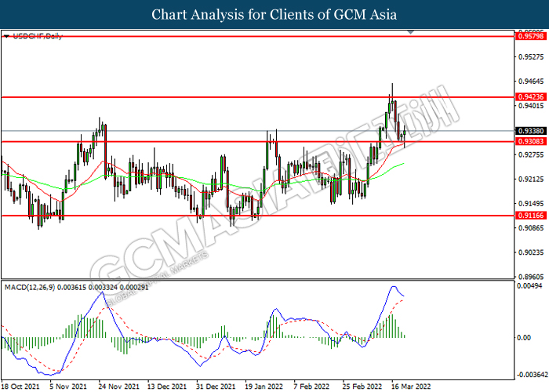The image size is (549, 392).
Task: Click the 18 Oct 2021 date label
Action: point(20,387)
